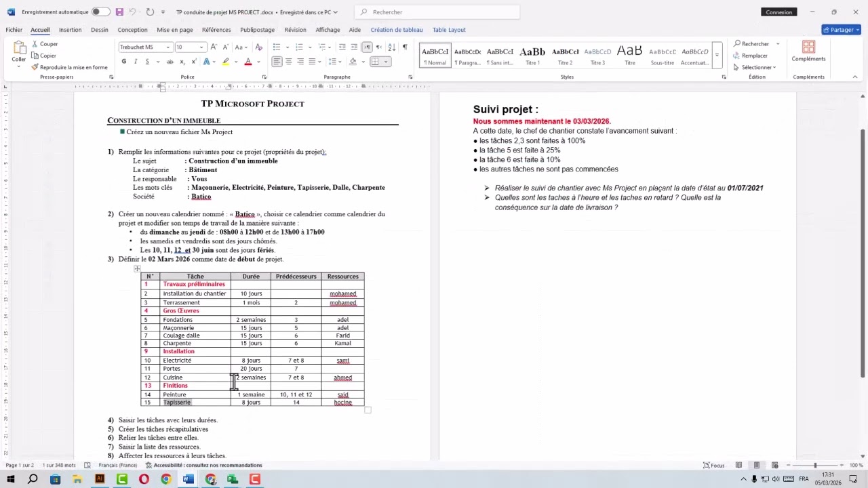Toggle show paragraph marks ¶
This screenshot has width=868, height=488.
[x=405, y=47]
